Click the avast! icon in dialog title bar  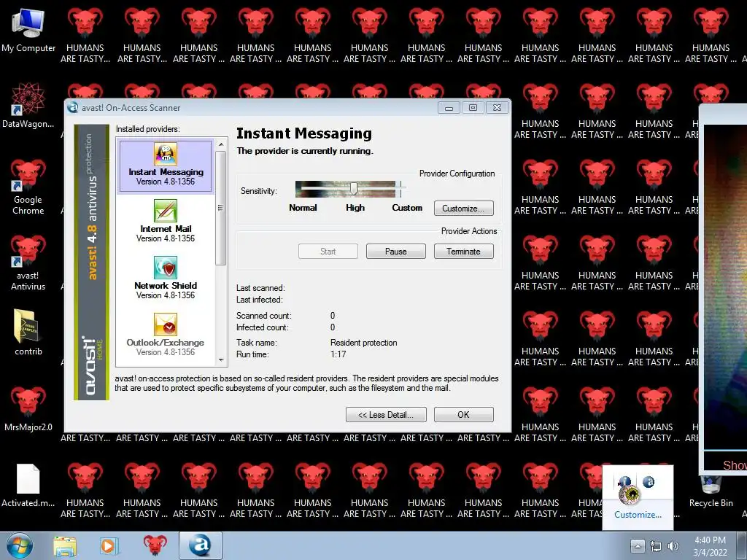[x=73, y=108]
